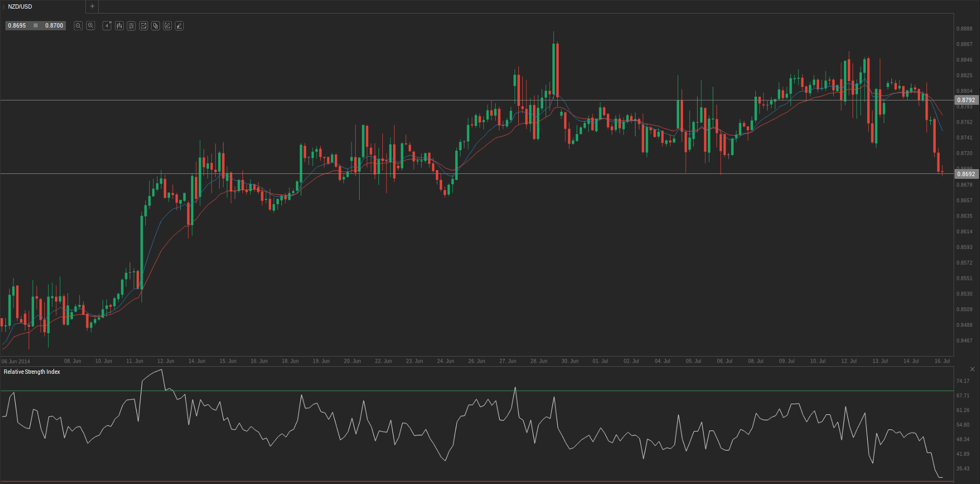Add a new chart tab
980x484 pixels.
coord(92,6)
